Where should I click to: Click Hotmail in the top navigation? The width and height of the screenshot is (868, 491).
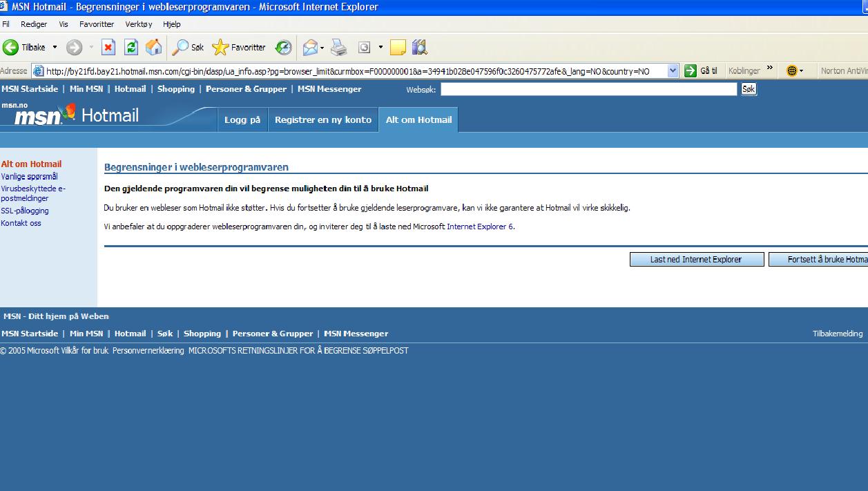click(x=131, y=89)
